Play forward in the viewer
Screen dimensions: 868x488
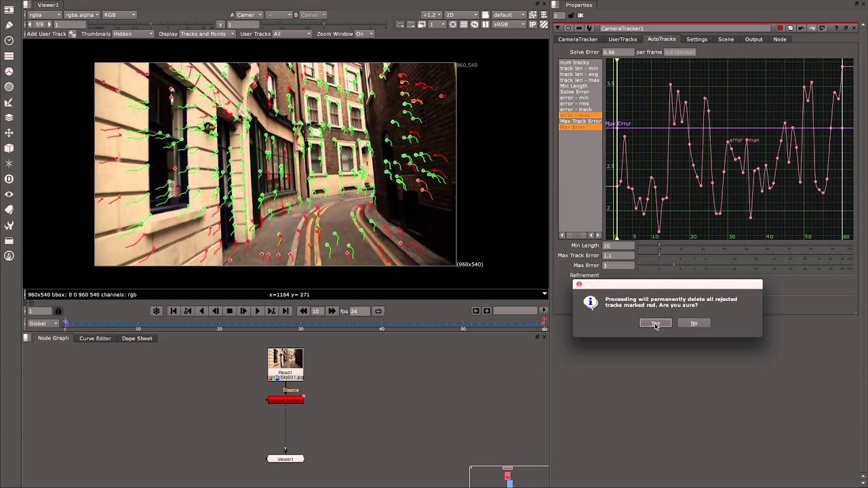[257, 311]
